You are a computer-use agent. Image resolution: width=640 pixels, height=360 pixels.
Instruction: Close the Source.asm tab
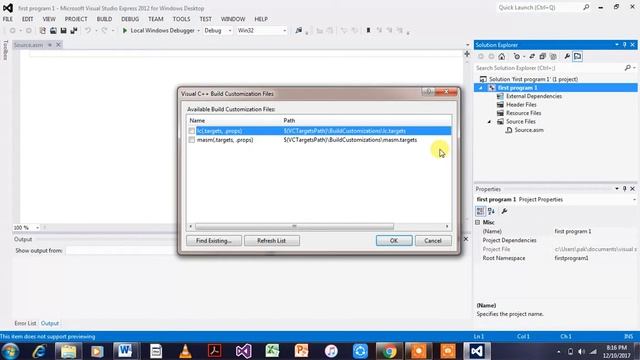coord(58,45)
